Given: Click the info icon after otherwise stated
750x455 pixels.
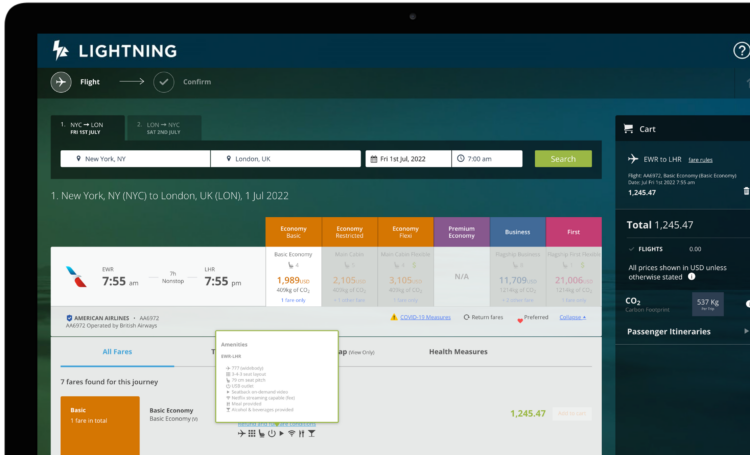Looking at the screenshot, I should 691,277.
